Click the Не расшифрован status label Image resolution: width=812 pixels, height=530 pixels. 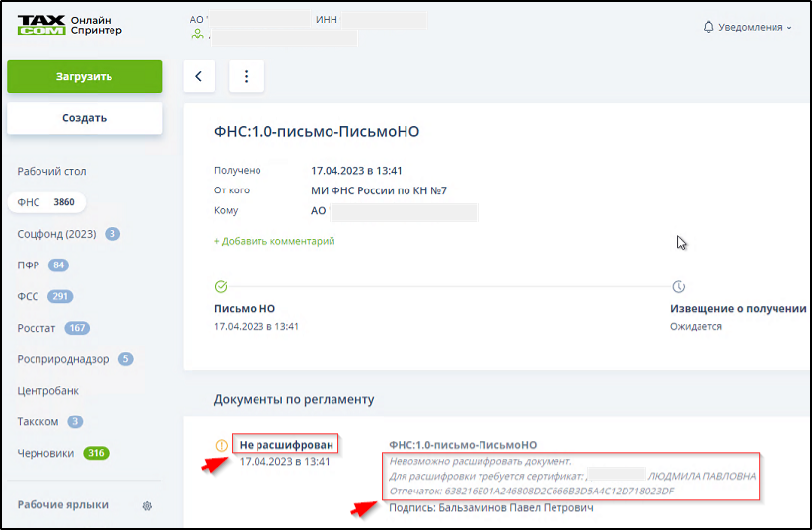tap(284, 445)
